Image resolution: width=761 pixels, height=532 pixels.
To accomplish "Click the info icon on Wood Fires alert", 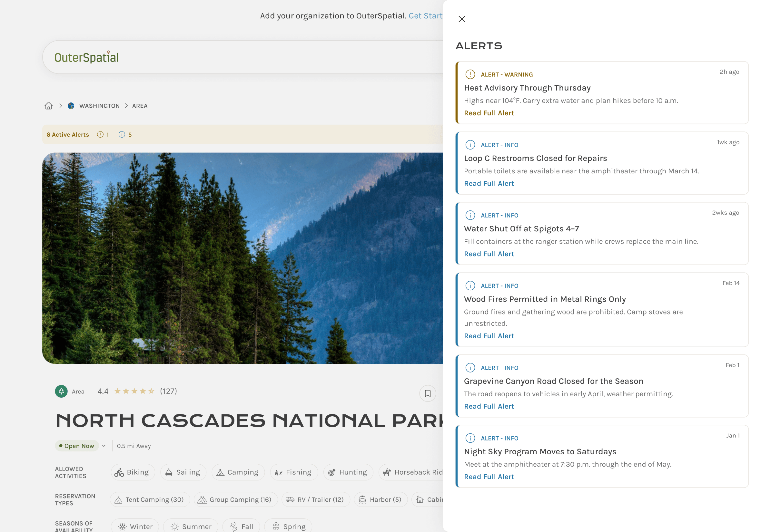I will point(470,285).
